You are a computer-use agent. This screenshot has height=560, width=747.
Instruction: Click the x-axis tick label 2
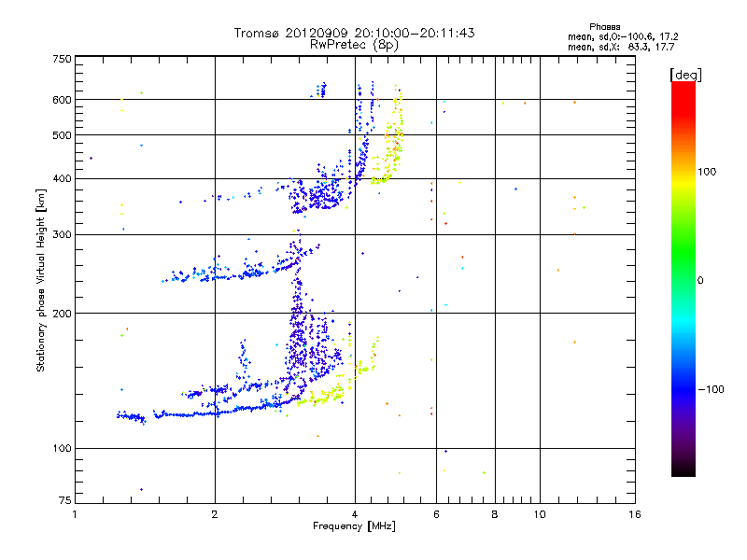click(x=215, y=514)
